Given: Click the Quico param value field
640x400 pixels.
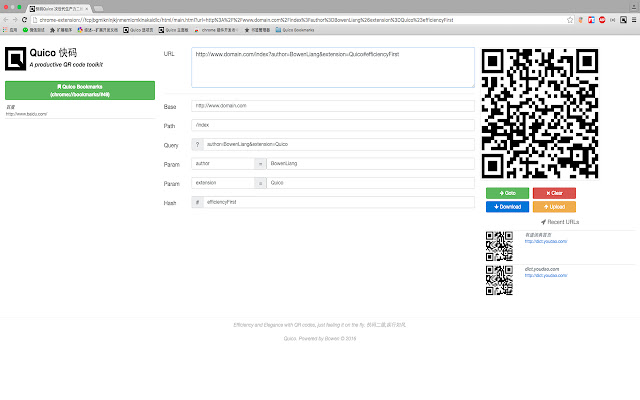Looking at the screenshot, I should (x=371, y=183).
